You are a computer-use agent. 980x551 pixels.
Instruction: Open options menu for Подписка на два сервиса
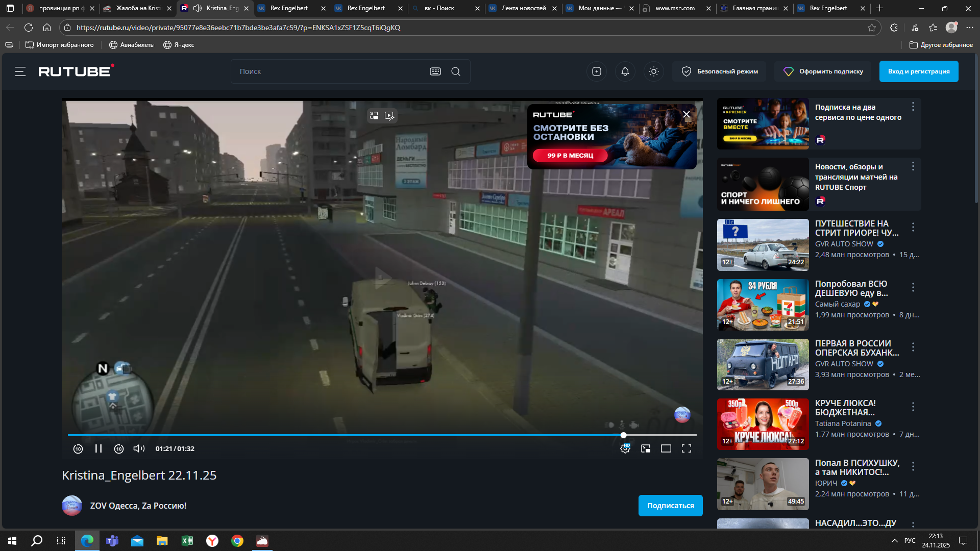coord(913,107)
